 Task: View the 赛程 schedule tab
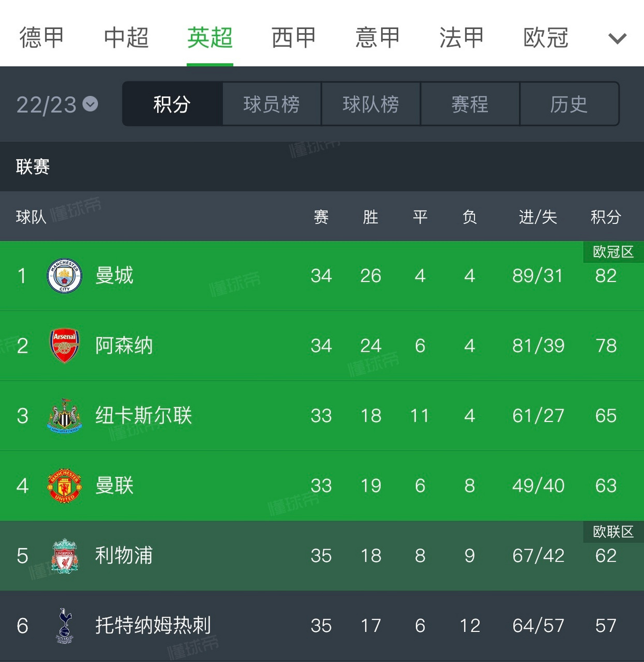click(470, 104)
